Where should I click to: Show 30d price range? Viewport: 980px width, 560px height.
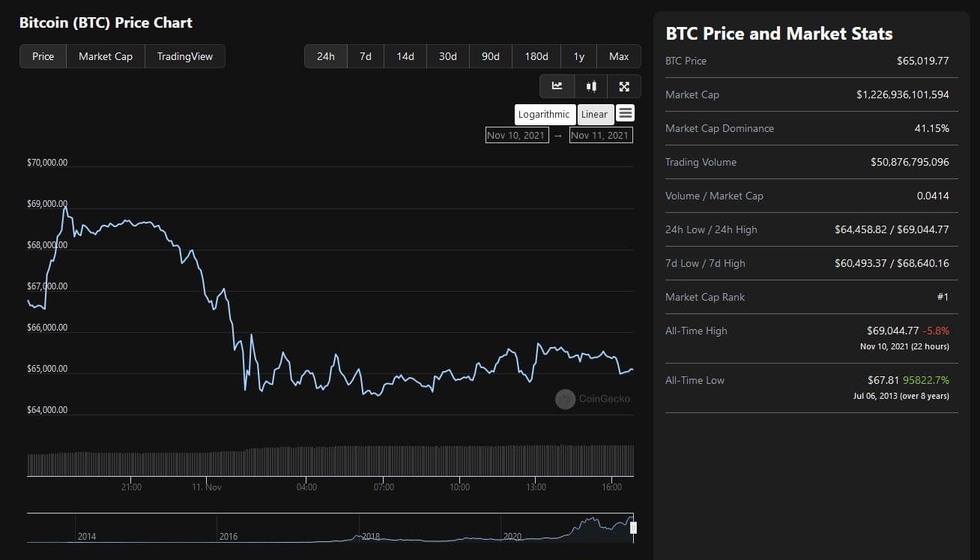pyautogui.click(x=448, y=56)
